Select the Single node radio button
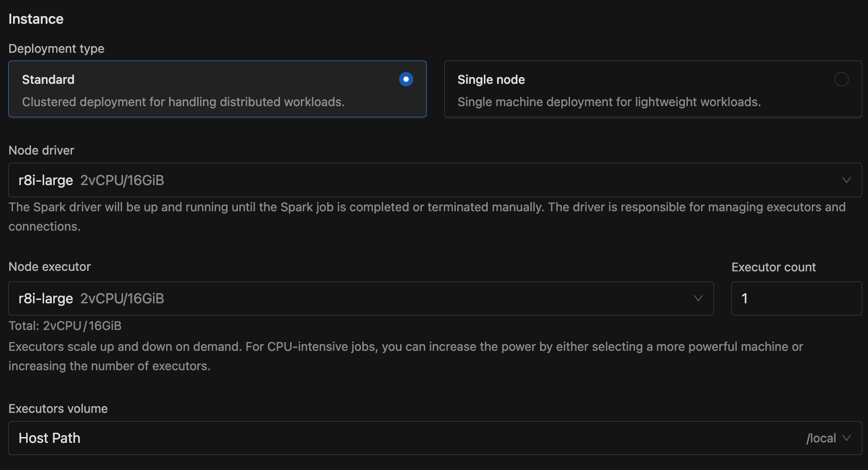The height and width of the screenshot is (470, 868). [841, 79]
